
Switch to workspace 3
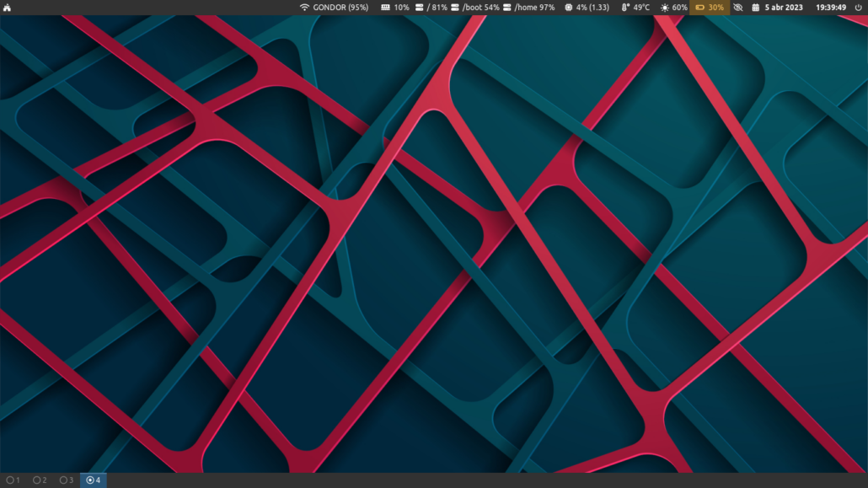point(67,480)
